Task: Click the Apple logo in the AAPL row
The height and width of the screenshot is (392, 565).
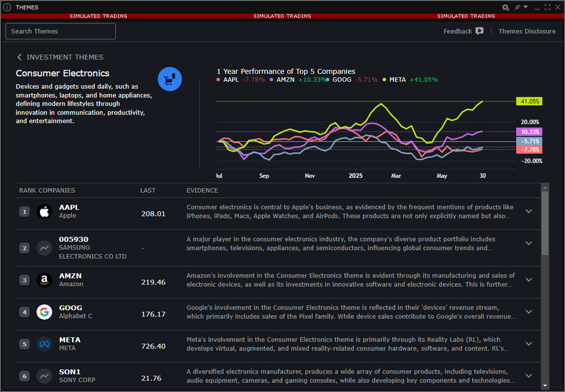Action: click(45, 212)
